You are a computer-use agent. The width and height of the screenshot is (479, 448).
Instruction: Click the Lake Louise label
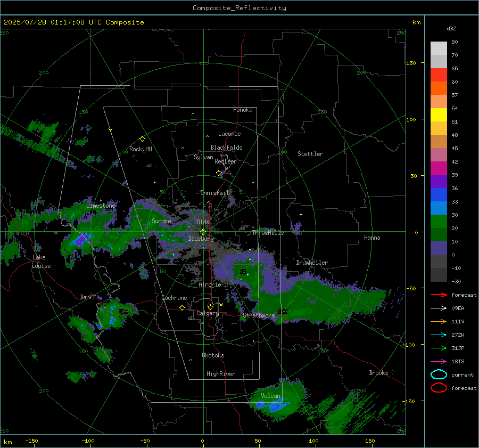(41, 262)
